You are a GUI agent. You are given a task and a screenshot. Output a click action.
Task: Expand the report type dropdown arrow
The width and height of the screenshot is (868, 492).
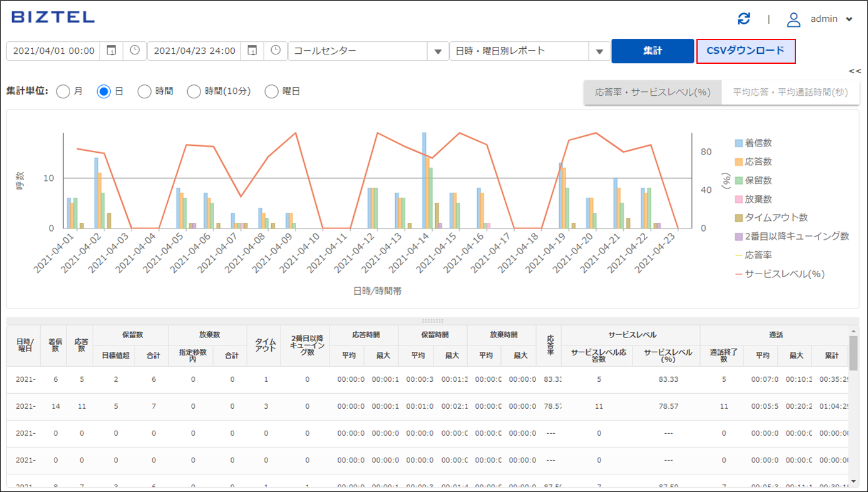(x=599, y=51)
